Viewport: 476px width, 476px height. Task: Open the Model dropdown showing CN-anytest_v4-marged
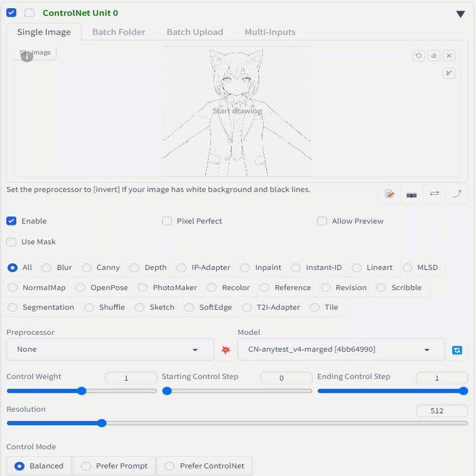click(340, 349)
